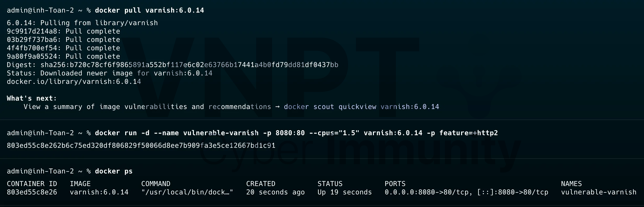
Task: Select the sha256 Digest line
Action: pyautogui.click(x=172, y=65)
